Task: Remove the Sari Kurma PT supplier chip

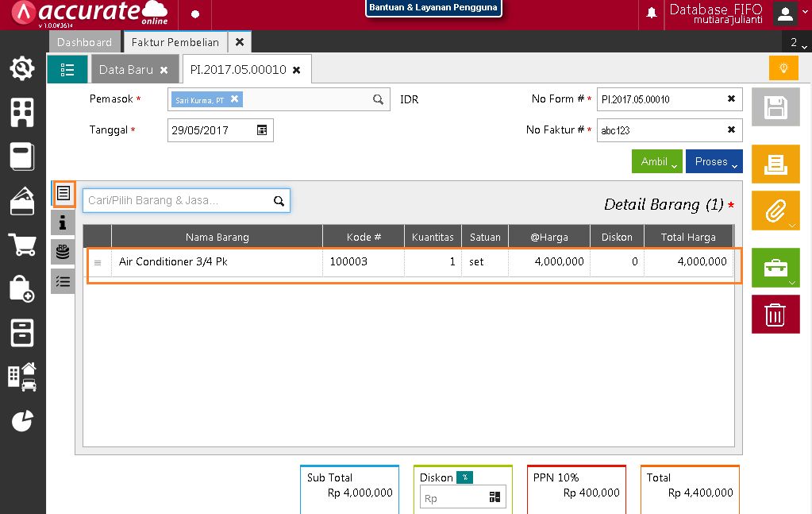Action: (x=233, y=99)
